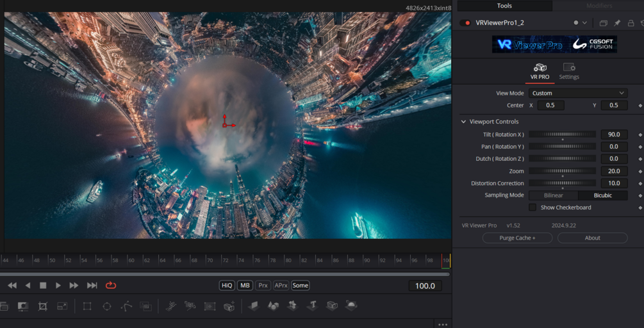Add a Rectangle mask from toolbar
This screenshot has width=644, height=328.
pos(87,306)
